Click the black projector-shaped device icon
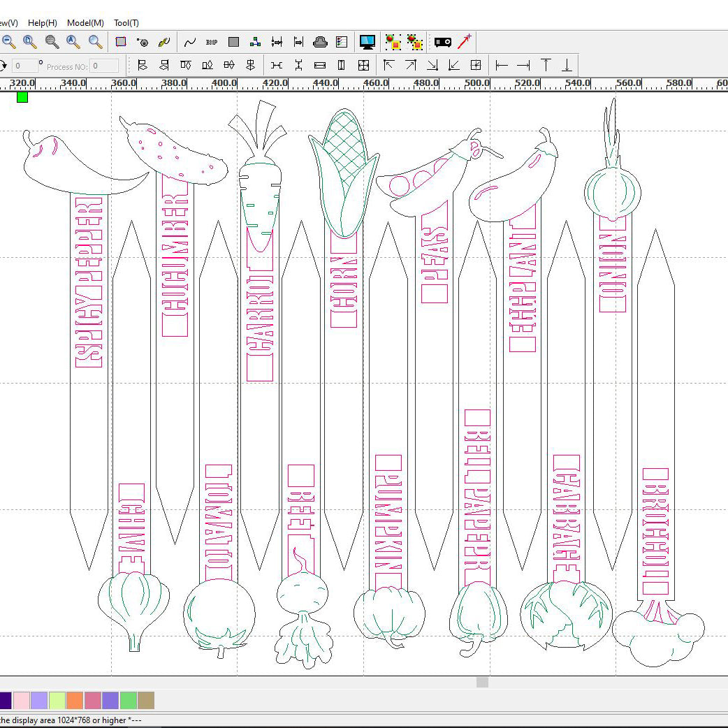Image resolution: width=728 pixels, height=728 pixels. 443,42
